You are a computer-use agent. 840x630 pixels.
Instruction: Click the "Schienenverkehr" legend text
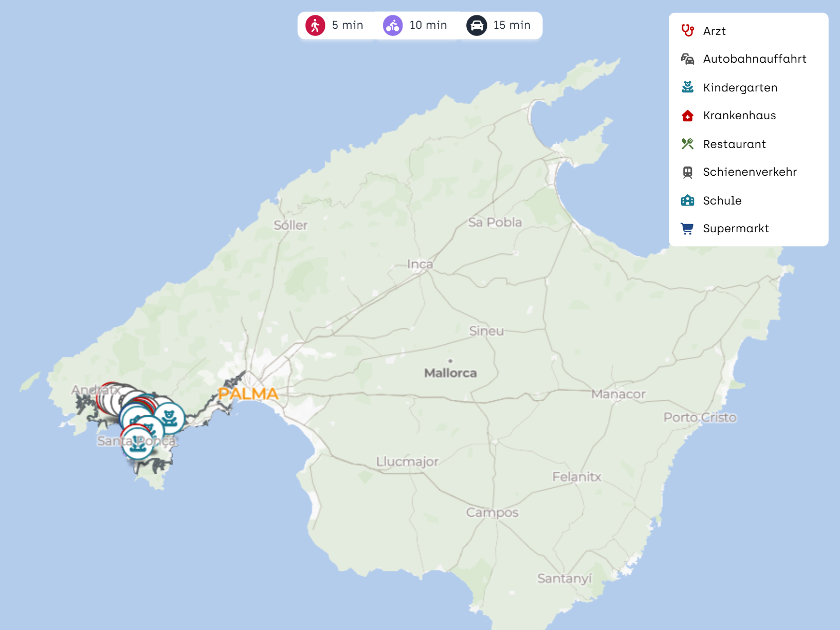click(750, 172)
